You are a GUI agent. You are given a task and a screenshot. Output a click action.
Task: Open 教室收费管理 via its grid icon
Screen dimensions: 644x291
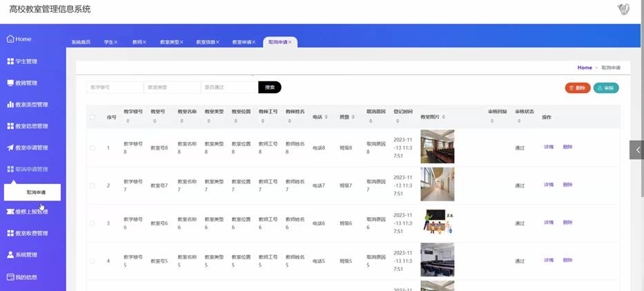click(10, 233)
